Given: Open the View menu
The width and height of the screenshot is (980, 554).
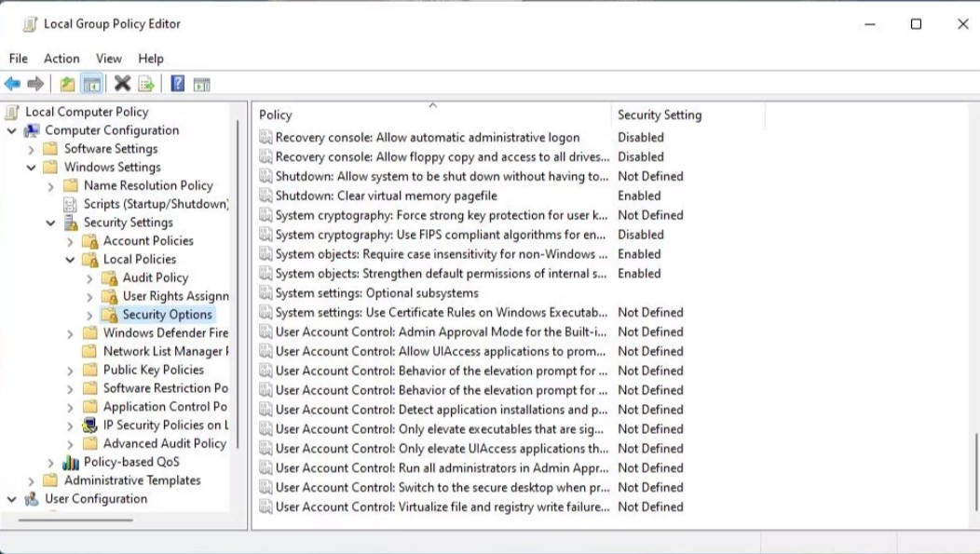Looking at the screenshot, I should pyautogui.click(x=109, y=59).
